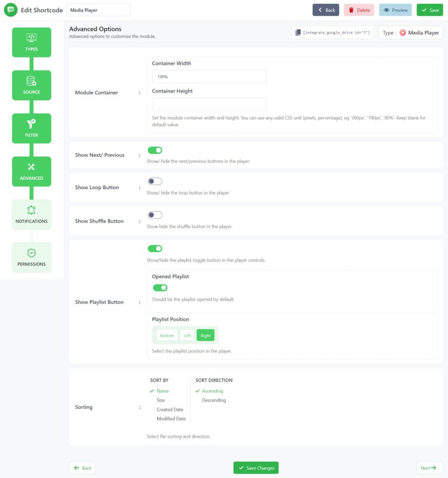Viewport: 448px width, 478px height.
Task: Open the Types step icon
Action: [x=31, y=37]
